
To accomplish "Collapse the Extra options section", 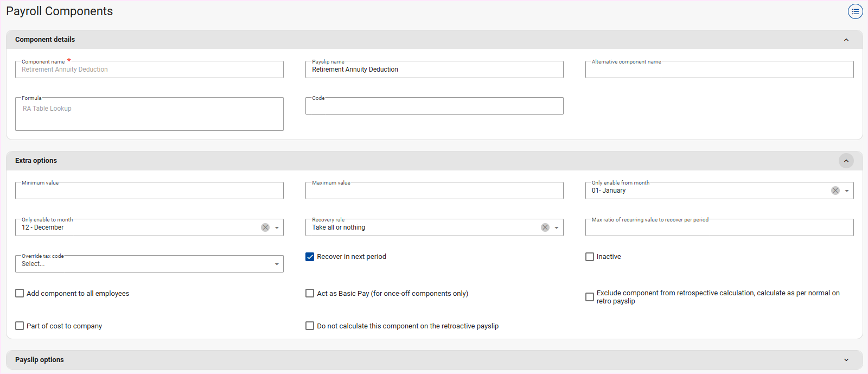I will click(x=846, y=161).
